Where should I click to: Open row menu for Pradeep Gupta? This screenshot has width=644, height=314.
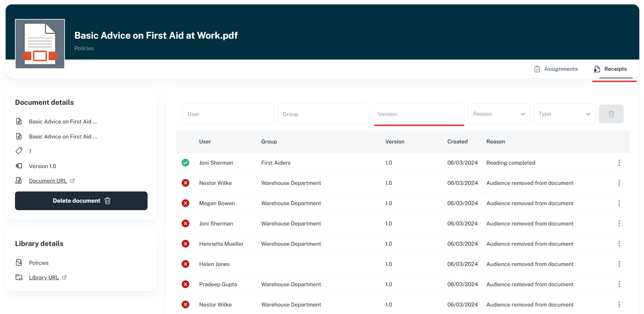pyautogui.click(x=619, y=284)
